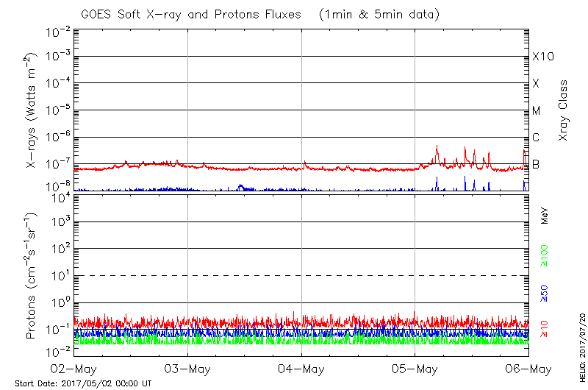Click the 03-May date axis label

pyautogui.click(x=188, y=368)
